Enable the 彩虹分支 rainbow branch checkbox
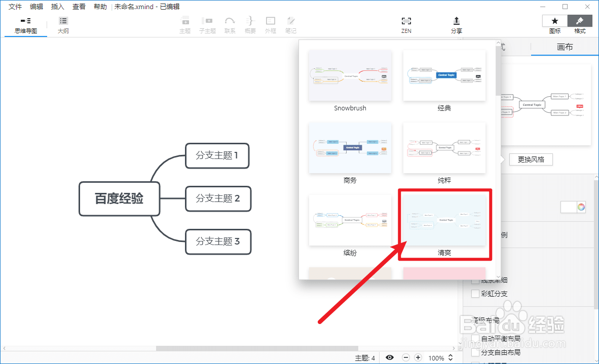Viewport: 599px width, 364px height. 475,294
